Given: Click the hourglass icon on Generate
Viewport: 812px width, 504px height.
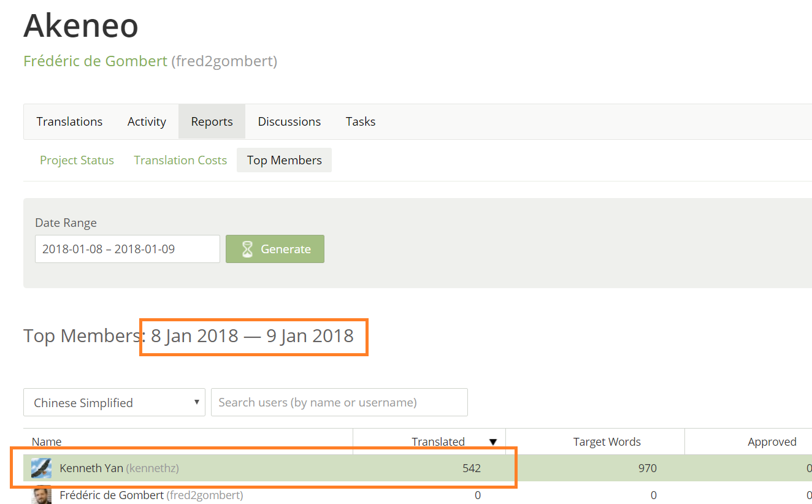Looking at the screenshot, I should (247, 249).
